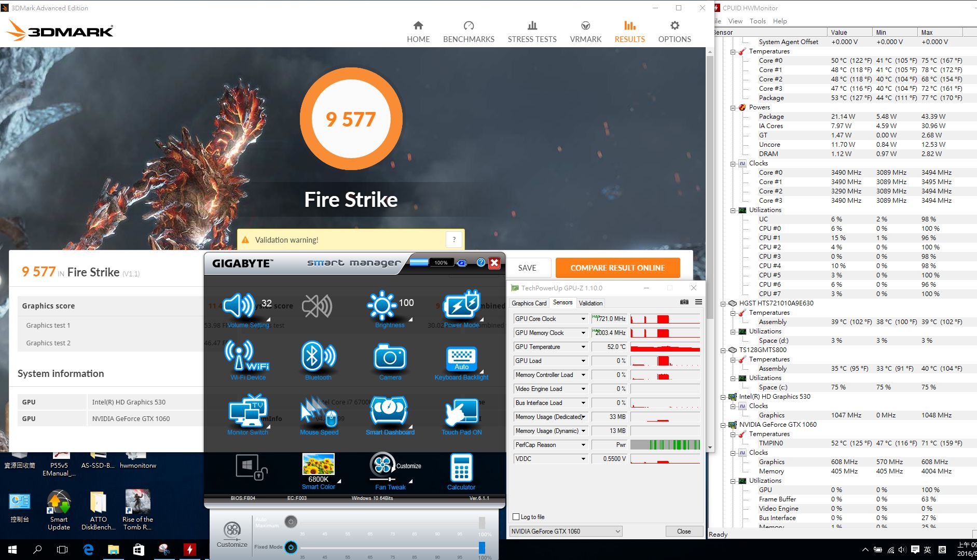Collapse HGST HTS721010A9E630 drive node

click(x=723, y=304)
